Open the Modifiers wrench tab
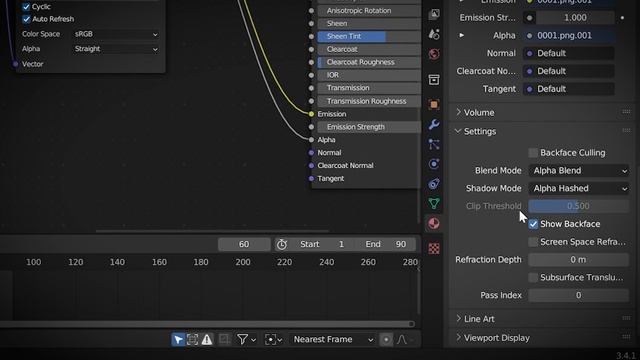The height and width of the screenshot is (360, 640). coord(434,124)
